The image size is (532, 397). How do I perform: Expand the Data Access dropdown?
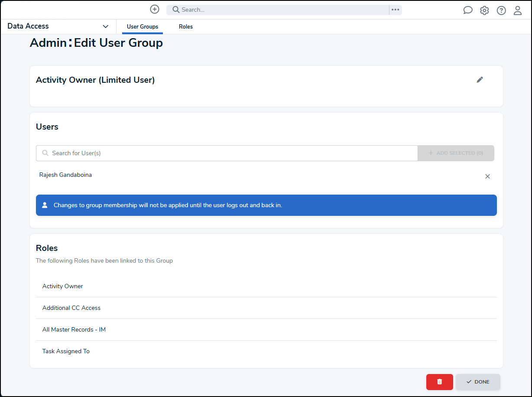tap(58, 26)
